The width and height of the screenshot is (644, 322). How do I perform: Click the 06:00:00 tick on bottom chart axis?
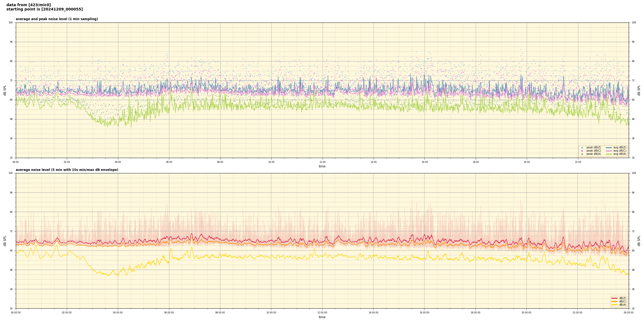(x=169, y=313)
